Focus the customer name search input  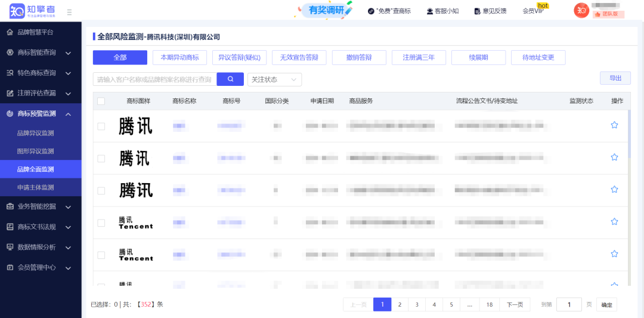coord(155,79)
